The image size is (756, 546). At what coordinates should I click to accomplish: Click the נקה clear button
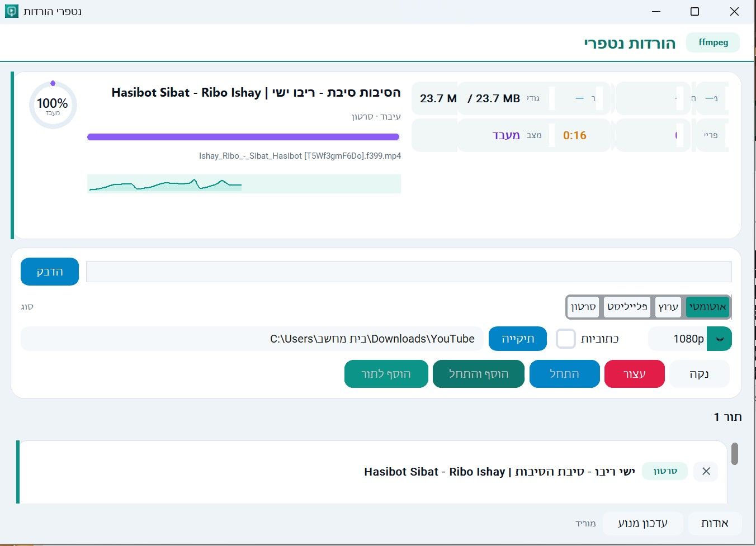pos(699,374)
